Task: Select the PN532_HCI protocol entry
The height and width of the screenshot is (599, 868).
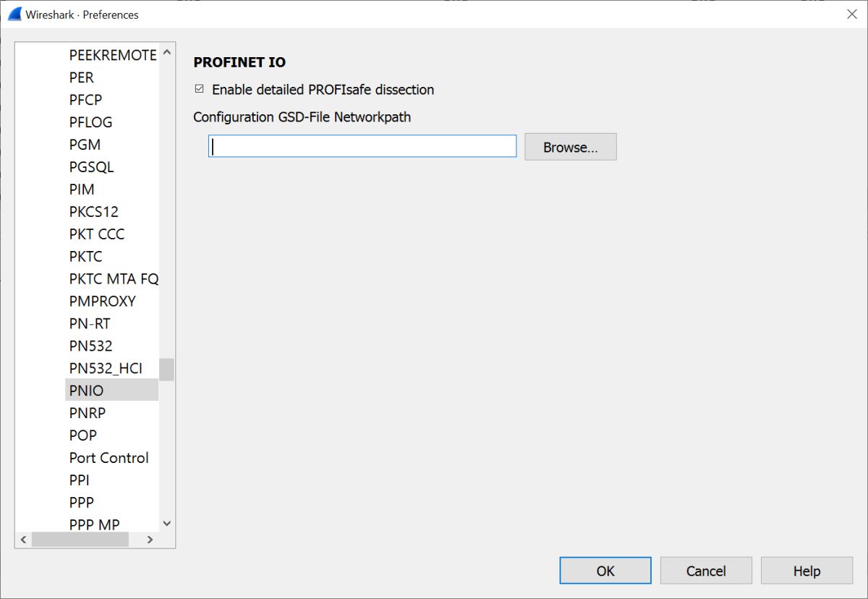Action: (x=106, y=369)
